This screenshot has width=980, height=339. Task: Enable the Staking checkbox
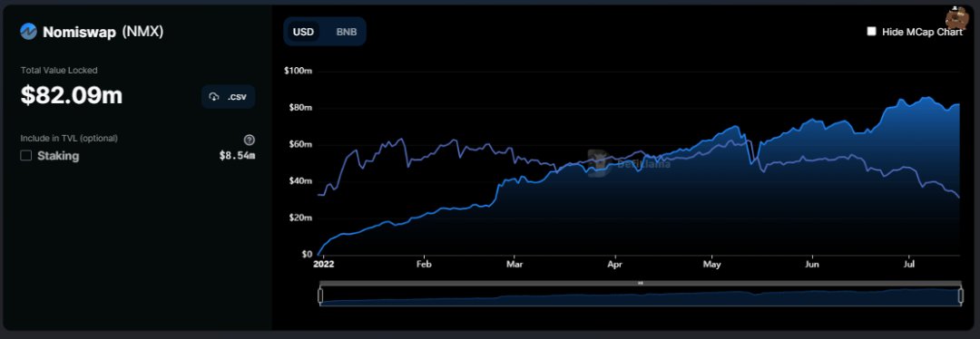coord(25,156)
